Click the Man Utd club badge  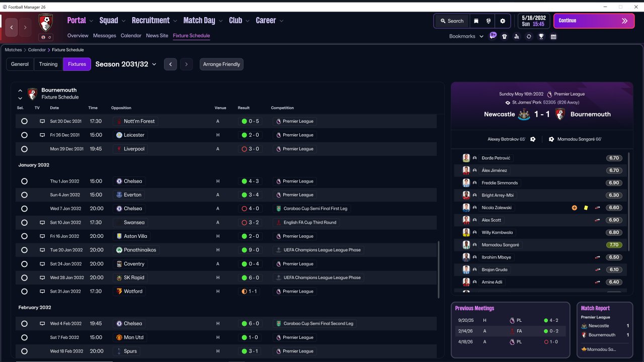click(119, 337)
